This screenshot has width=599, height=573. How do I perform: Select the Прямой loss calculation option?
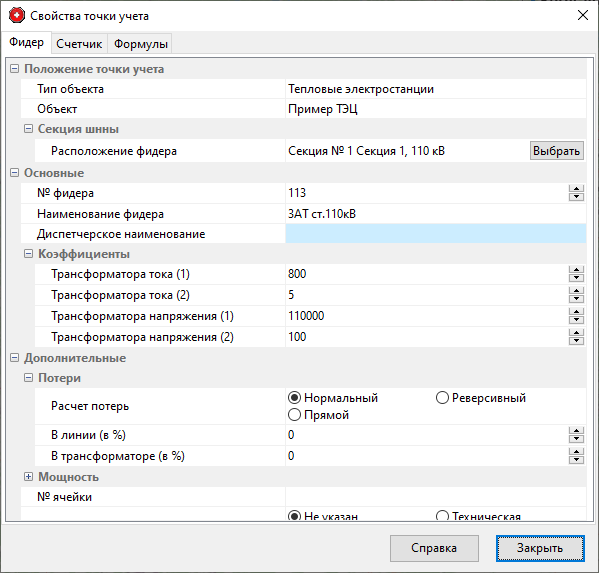(x=319, y=415)
